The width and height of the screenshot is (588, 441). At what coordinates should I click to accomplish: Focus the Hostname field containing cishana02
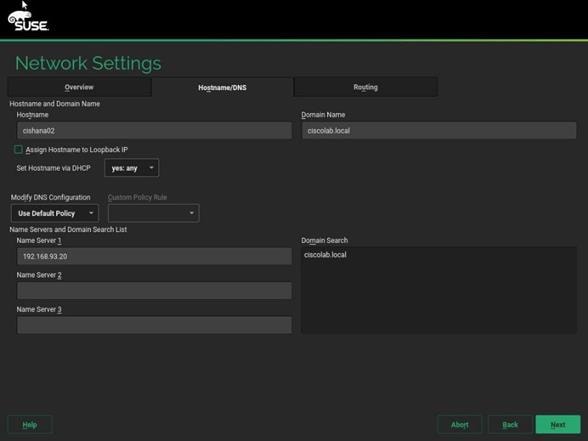tap(154, 130)
